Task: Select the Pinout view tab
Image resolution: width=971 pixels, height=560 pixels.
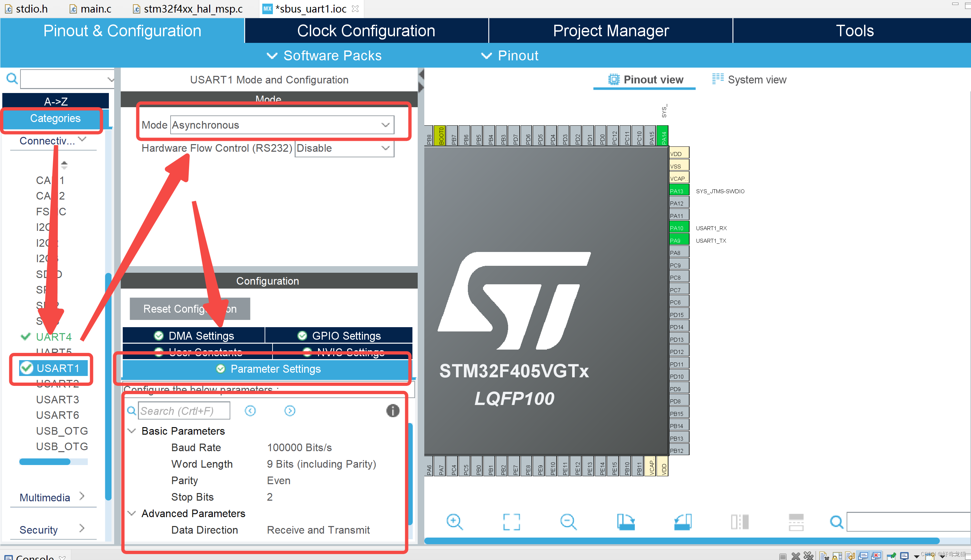Action: coord(645,79)
